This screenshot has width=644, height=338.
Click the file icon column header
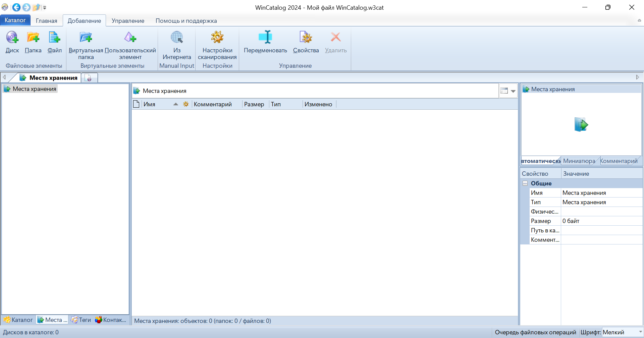pos(136,104)
